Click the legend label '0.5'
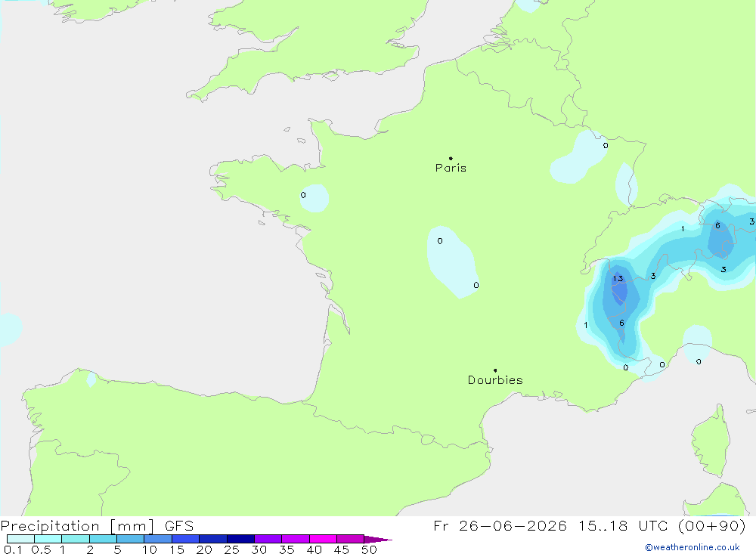756x554 pixels. point(41,549)
